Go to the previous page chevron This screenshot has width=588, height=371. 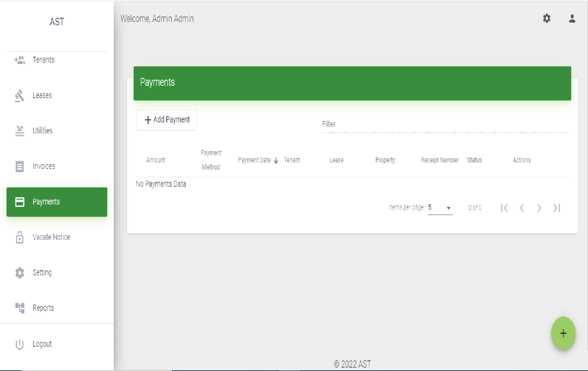coord(522,208)
